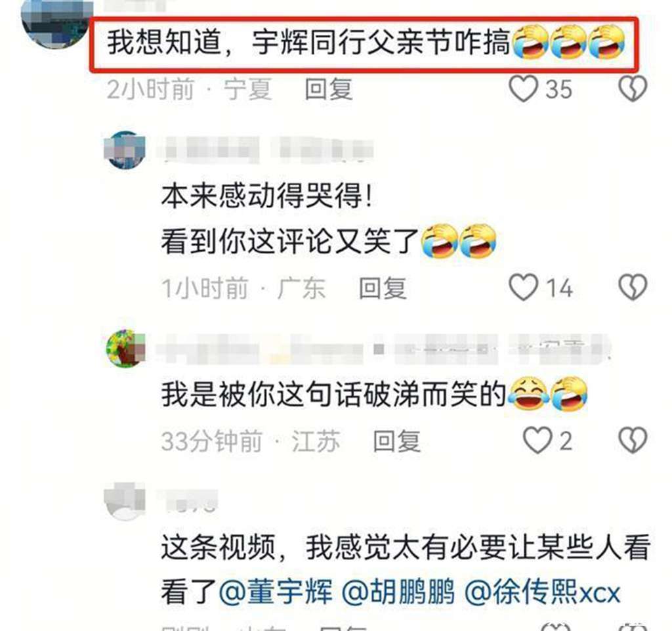Open the @董宇辉 mention link
This screenshot has height=631, width=672.
click(276, 592)
